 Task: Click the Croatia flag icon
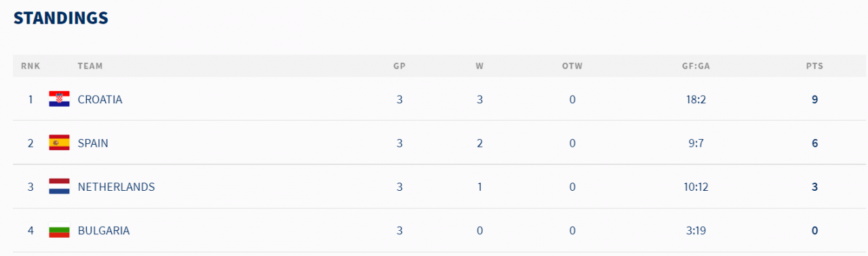(59, 99)
